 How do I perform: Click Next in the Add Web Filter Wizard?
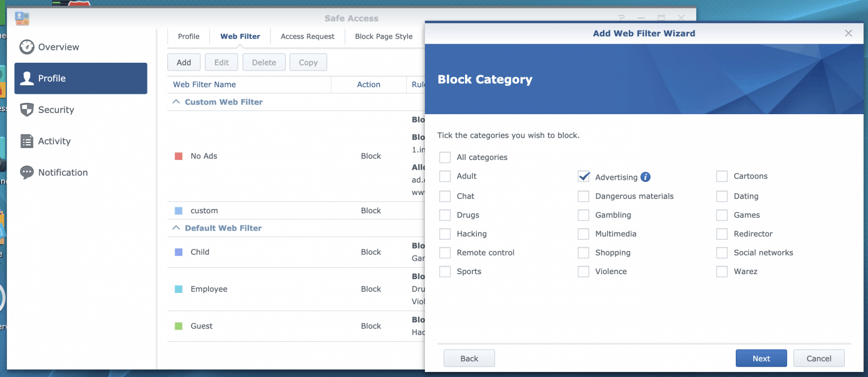click(761, 358)
